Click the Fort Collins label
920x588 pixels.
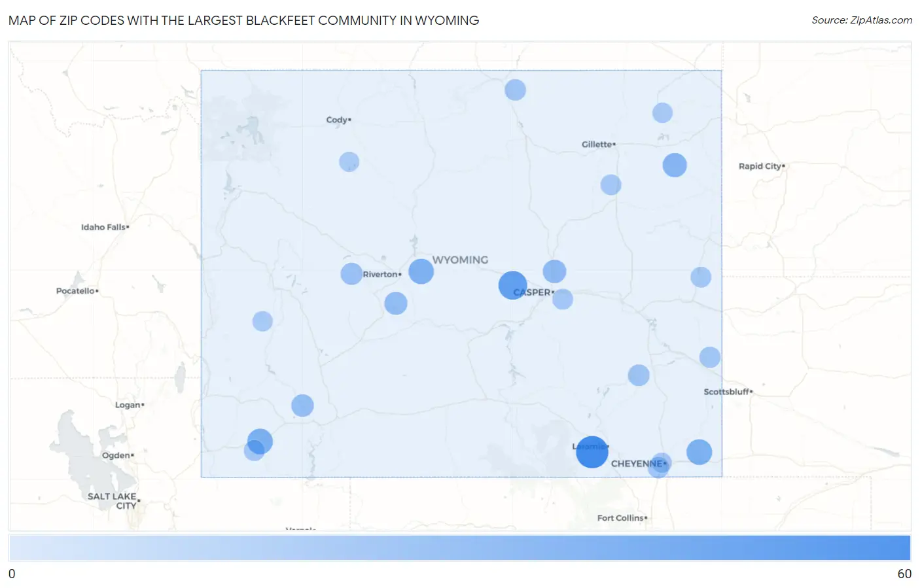(x=622, y=518)
